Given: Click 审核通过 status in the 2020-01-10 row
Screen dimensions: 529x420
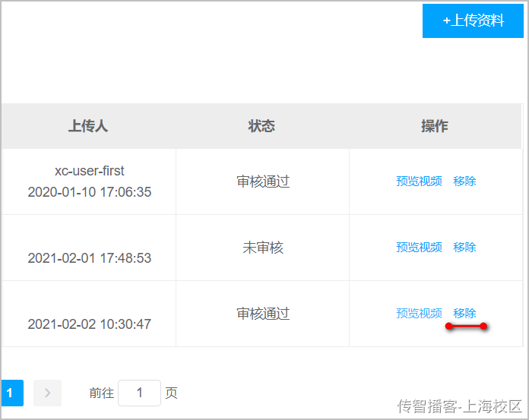Looking at the screenshot, I should point(263,182).
